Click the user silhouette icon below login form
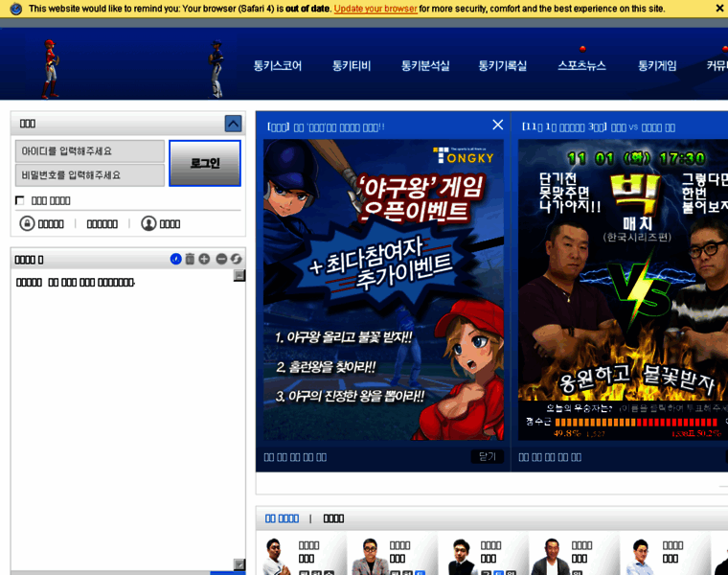Screen dimensions: 728x575 coord(148,223)
